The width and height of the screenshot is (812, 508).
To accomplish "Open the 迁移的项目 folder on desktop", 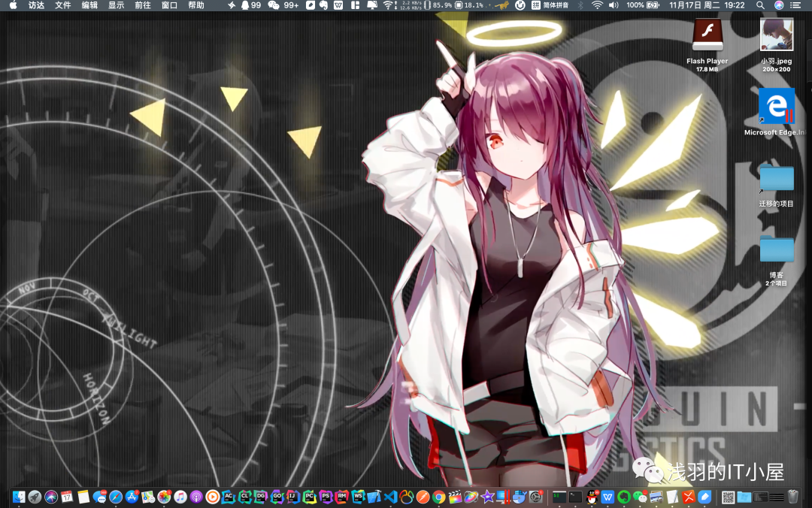I will pos(776,179).
